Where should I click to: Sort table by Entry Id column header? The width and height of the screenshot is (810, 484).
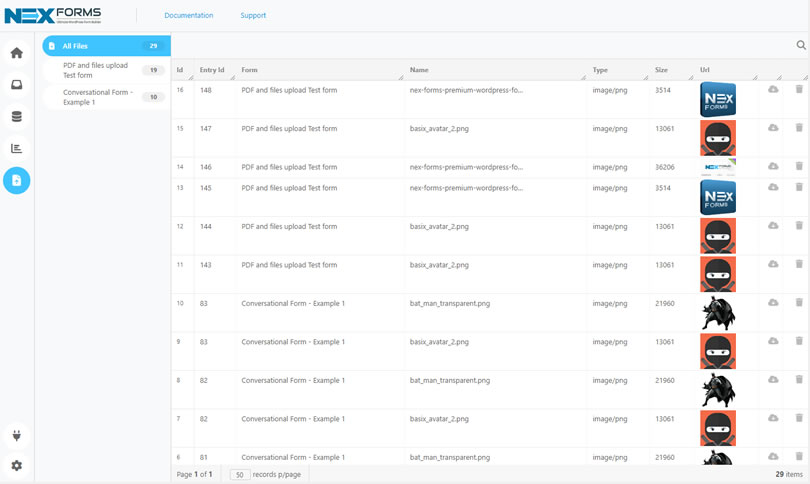click(212, 70)
